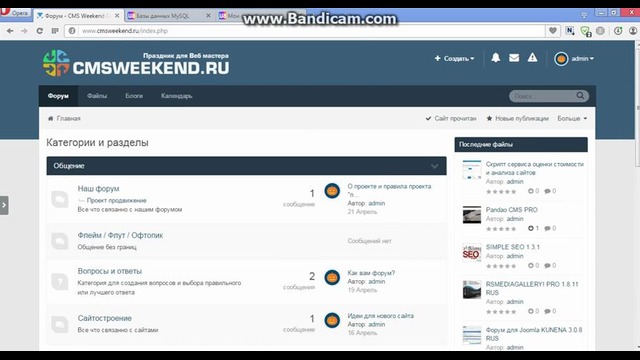Click the home icon in the breadcrumb
This screenshot has height=360, width=640.
(x=51, y=118)
